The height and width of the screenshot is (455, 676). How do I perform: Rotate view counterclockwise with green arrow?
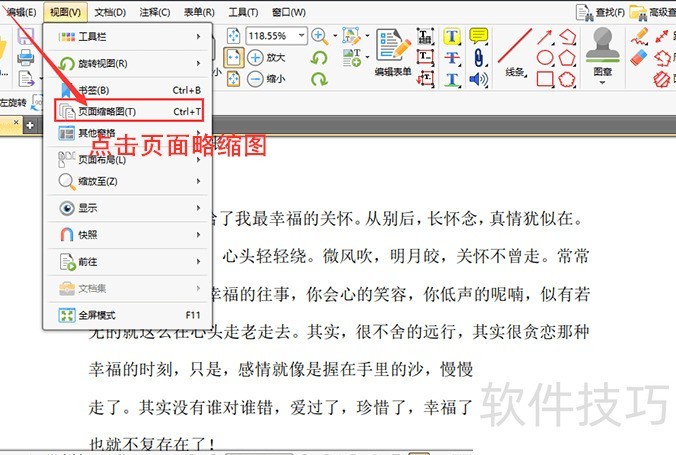click(319, 57)
